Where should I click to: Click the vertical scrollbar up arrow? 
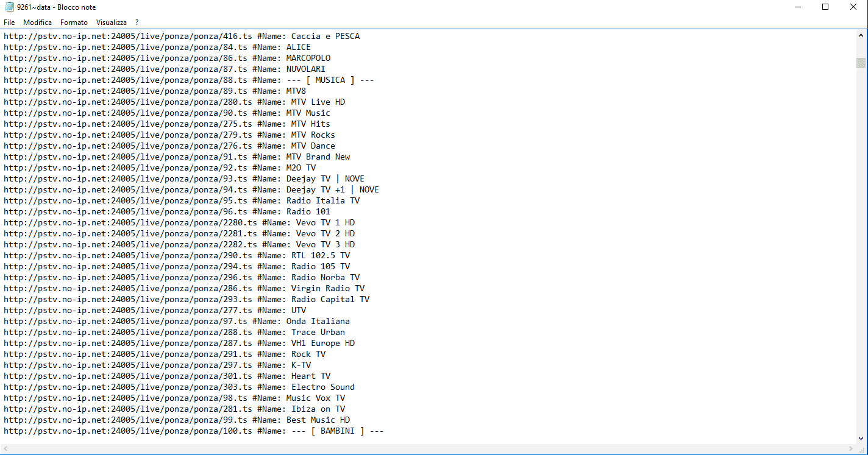click(x=861, y=35)
